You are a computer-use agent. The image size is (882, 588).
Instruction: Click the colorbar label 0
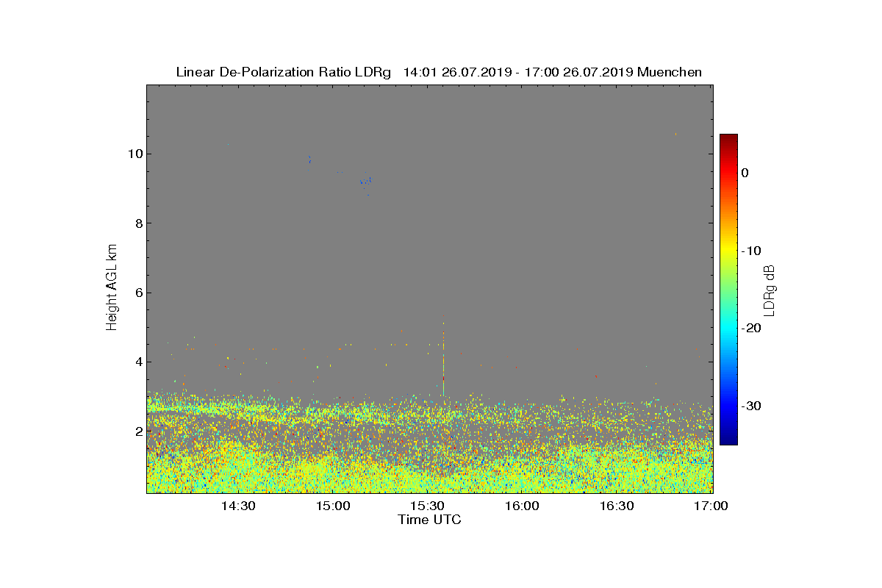[x=745, y=173]
